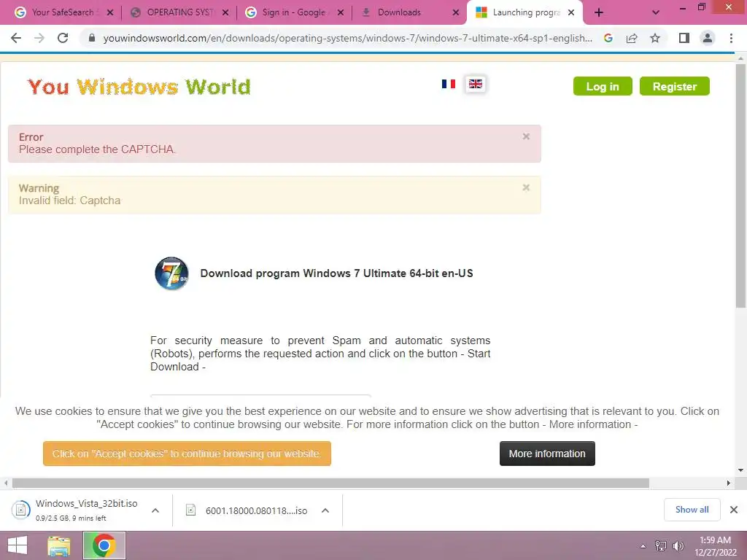Open Chrome three-dot menu

[731, 38]
